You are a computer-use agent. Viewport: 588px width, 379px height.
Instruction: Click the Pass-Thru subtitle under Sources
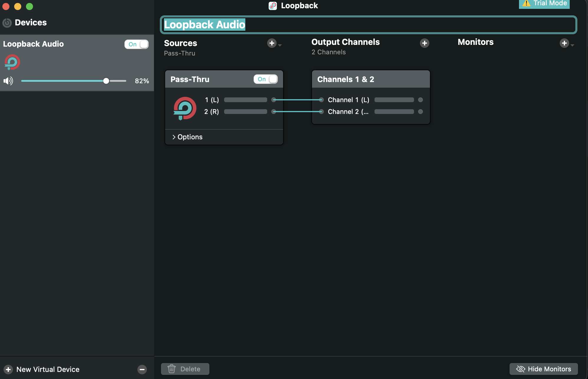point(180,53)
